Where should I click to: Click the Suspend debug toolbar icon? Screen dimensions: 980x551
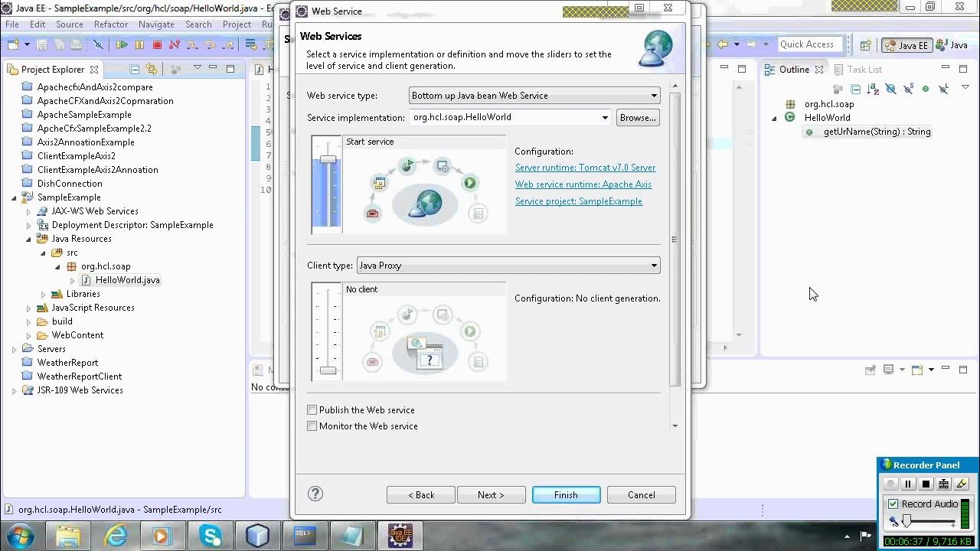[x=139, y=45]
